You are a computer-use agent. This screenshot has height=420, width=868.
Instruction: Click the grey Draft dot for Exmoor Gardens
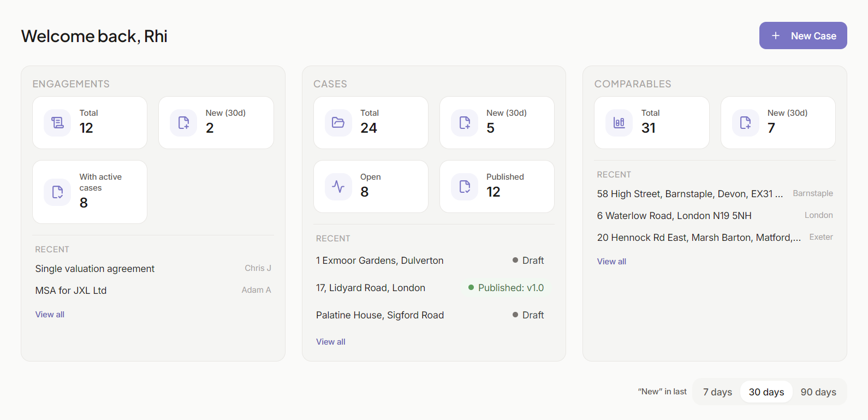[515, 260]
